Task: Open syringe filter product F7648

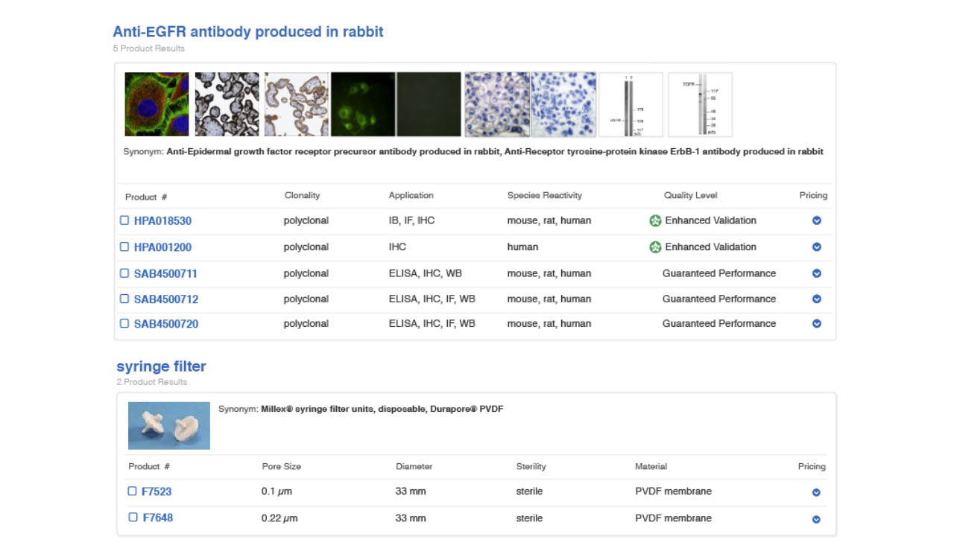Action: (157, 518)
